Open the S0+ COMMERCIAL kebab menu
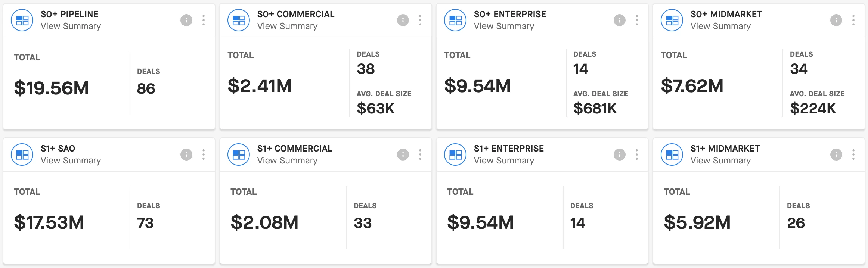The height and width of the screenshot is (268, 868). (420, 20)
